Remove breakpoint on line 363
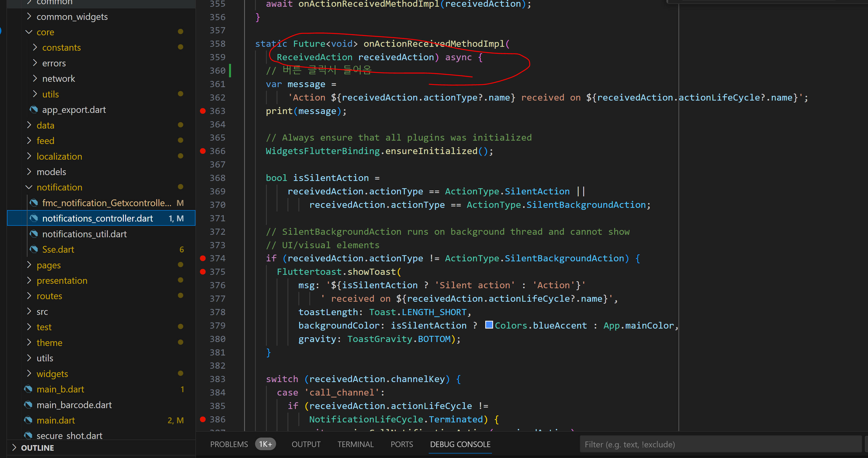The image size is (868, 458). (x=203, y=111)
